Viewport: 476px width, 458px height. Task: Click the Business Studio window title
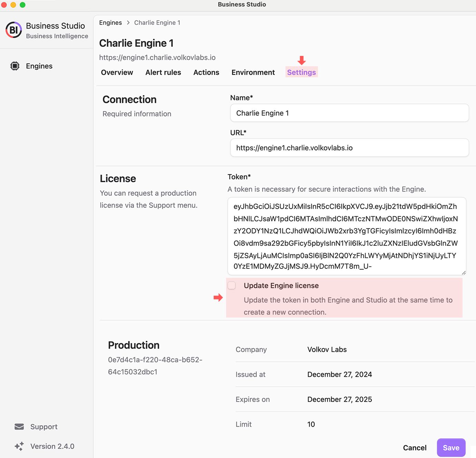[x=242, y=4]
